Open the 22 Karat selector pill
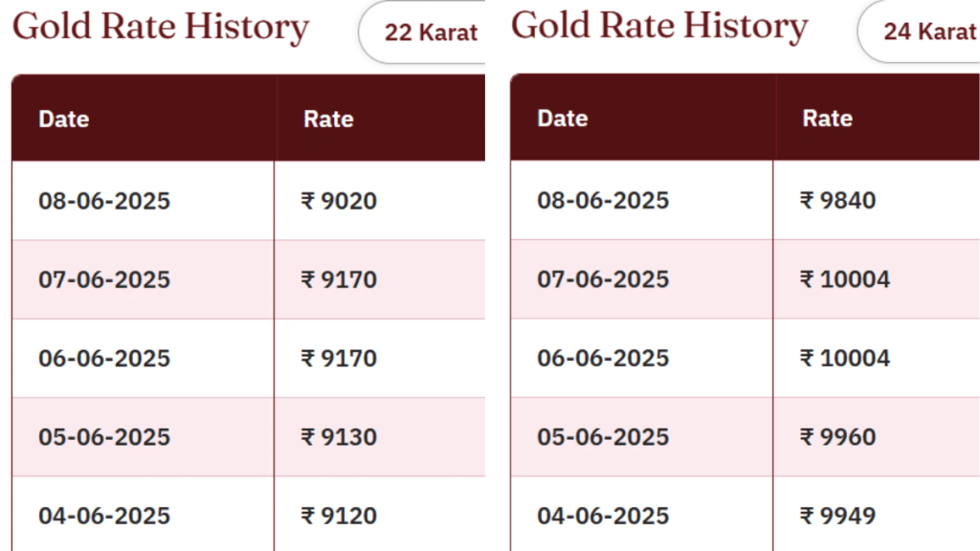This screenshot has width=980, height=551. point(422,32)
